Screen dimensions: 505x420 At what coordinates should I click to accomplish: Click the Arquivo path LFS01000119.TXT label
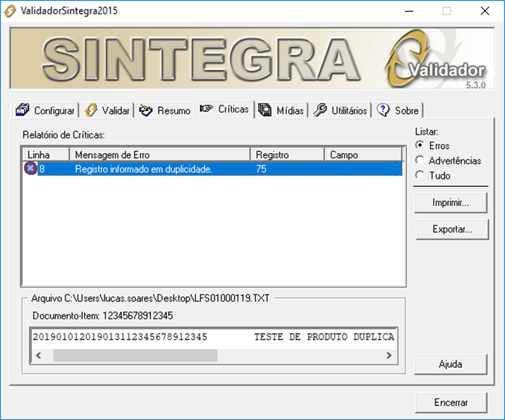pyautogui.click(x=150, y=299)
